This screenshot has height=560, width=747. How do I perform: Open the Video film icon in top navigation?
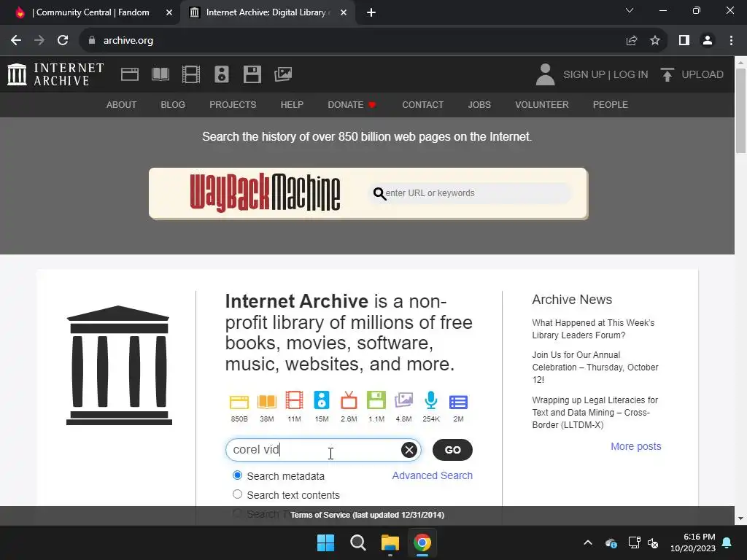point(191,74)
